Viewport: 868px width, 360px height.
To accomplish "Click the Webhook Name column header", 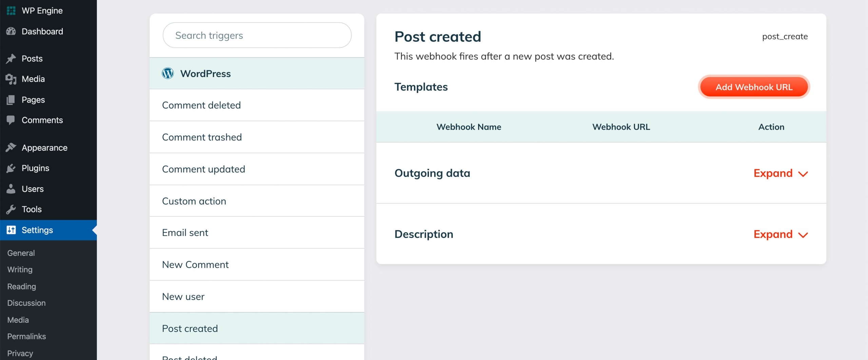I will 469,127.
